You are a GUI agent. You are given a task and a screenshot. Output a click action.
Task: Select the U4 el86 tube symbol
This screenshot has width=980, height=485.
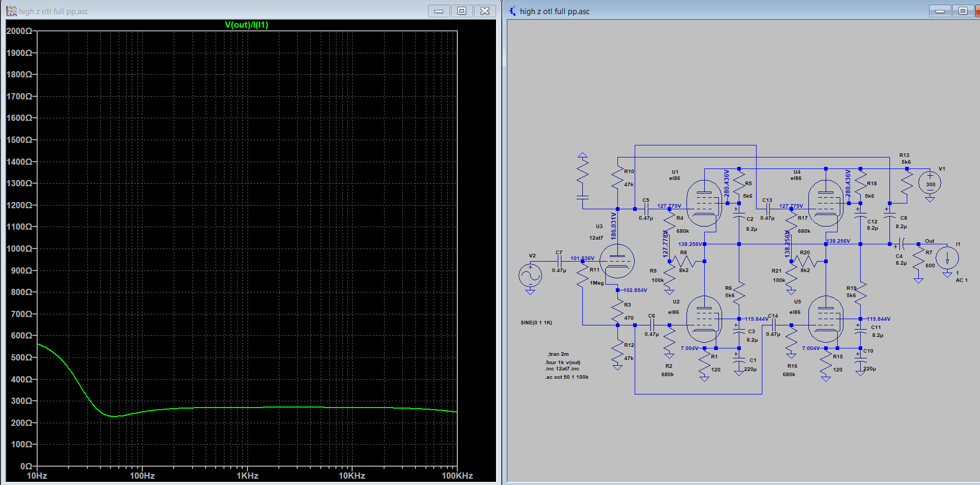point(826,204)
